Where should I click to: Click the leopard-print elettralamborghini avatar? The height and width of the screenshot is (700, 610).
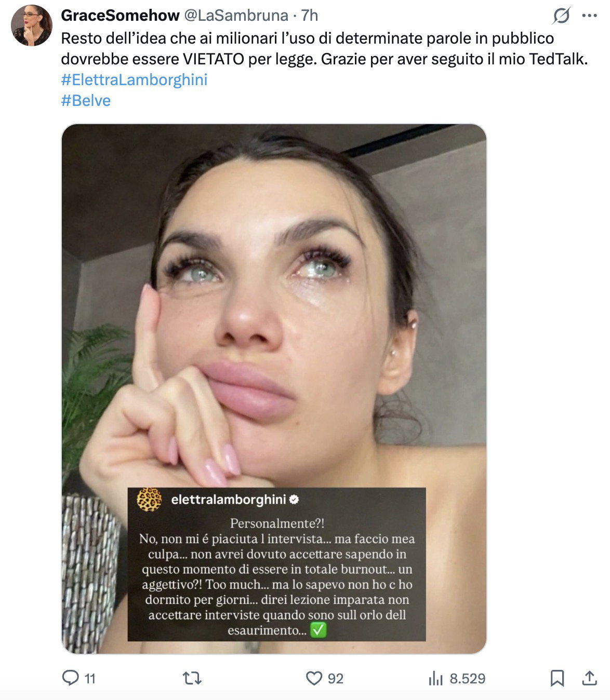[x=149, y=500]
